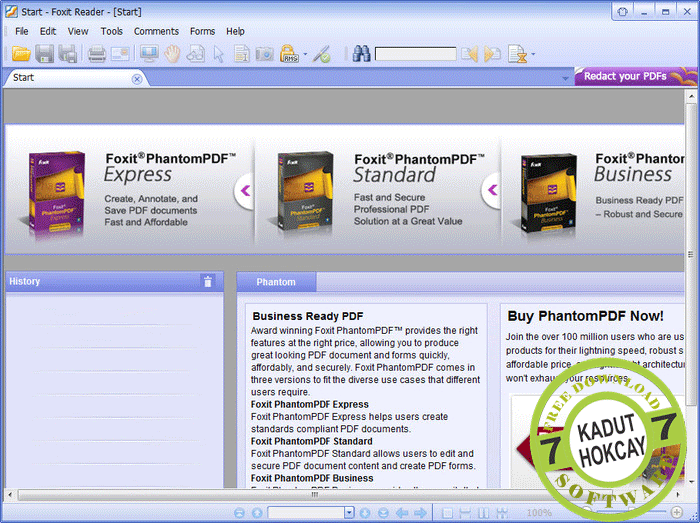Open the Comments menu

pos(156,31)
